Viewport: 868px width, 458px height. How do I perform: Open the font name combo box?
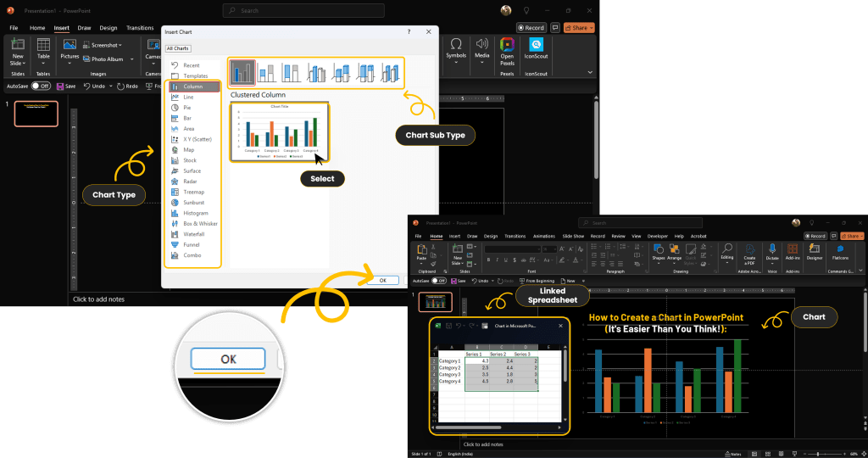(x=513, y=249)
